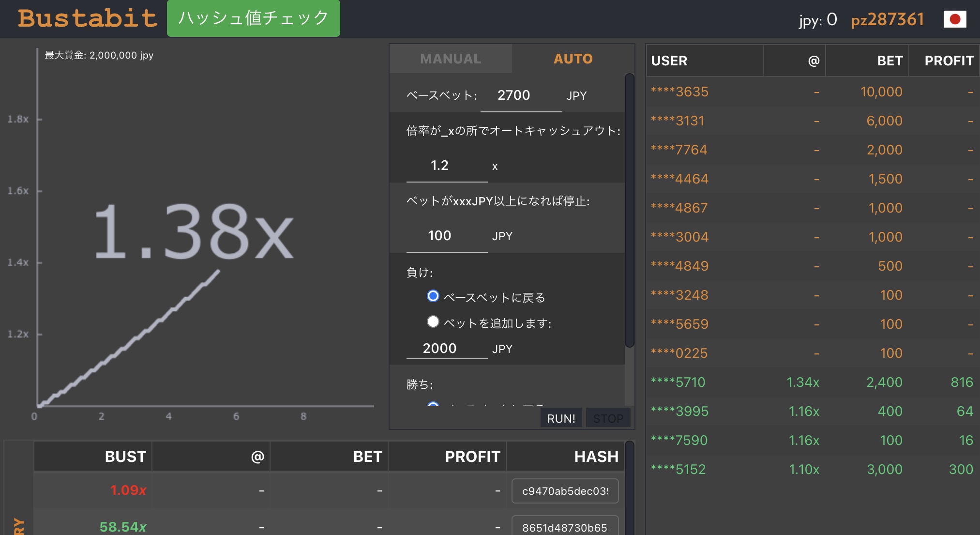This screenshot has height=535, width=980.
Task: Edit the ベースベット field showing 2700
Action: (x=521, y=95)
